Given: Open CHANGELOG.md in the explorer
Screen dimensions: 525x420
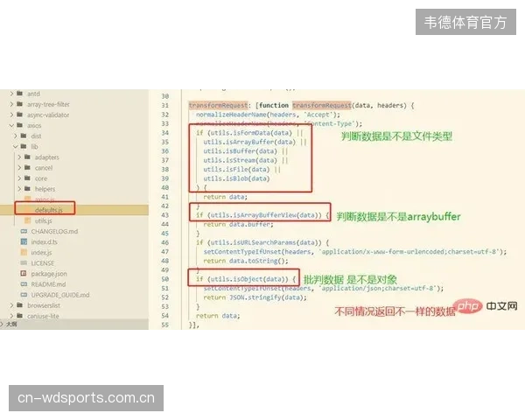Looking at the screenshot, I should (54, 231).
